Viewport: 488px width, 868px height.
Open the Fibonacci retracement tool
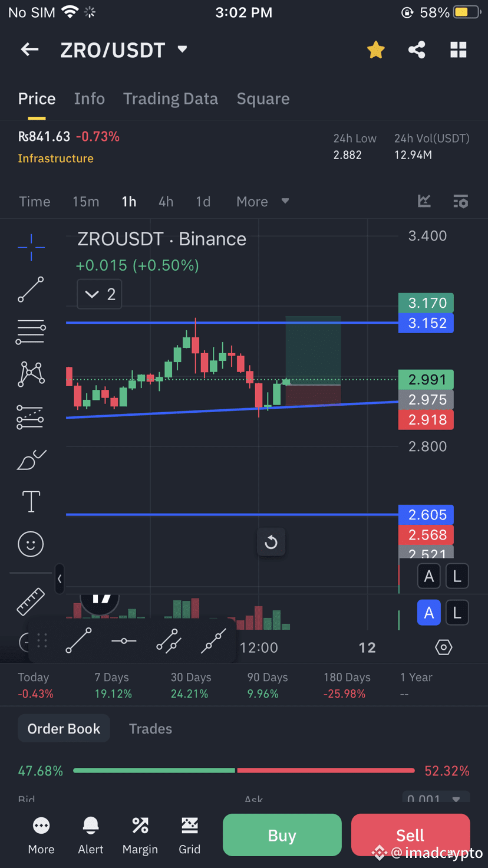pyautogui.click(x=31, y=332)
